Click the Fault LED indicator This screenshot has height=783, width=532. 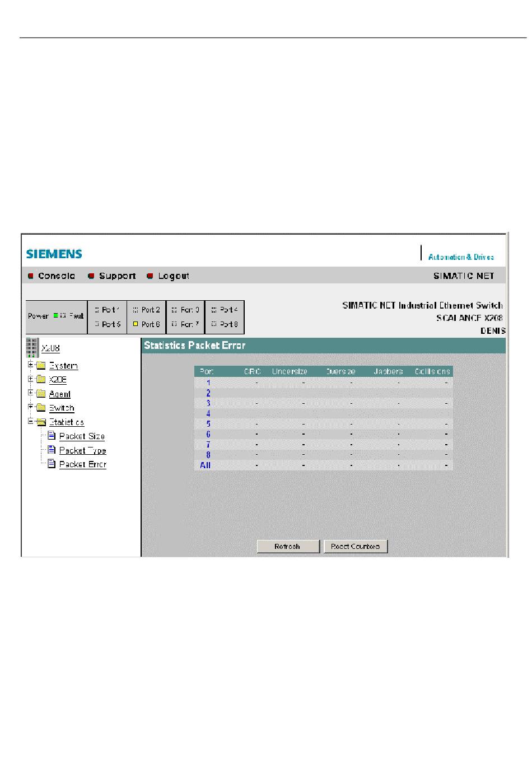pyautogui.click(x=63, y=315)
